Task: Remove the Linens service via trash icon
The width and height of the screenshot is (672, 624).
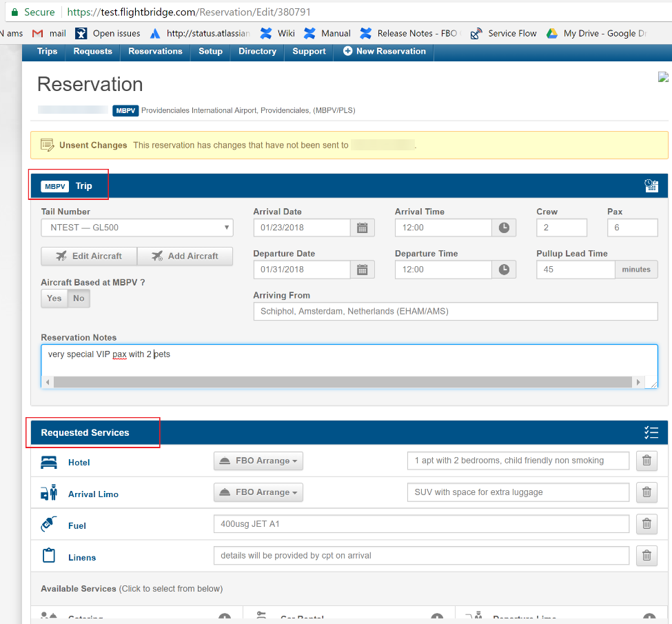Action: 646,555
